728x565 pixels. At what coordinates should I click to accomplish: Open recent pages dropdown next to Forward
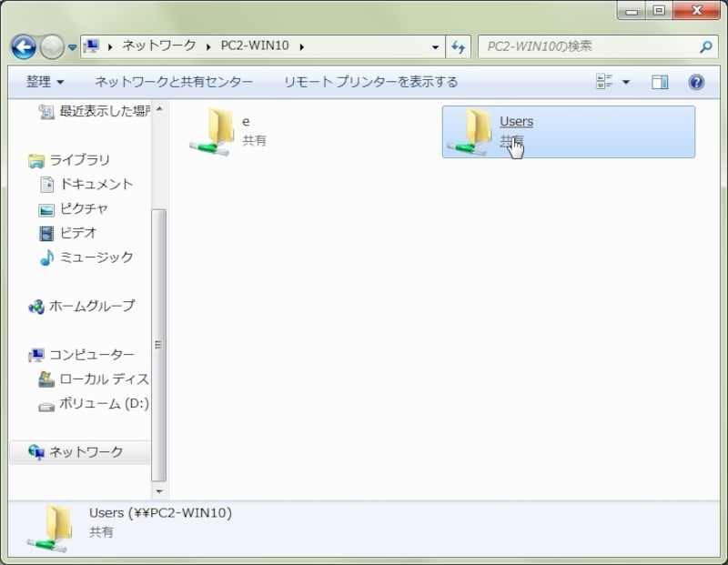73,47
